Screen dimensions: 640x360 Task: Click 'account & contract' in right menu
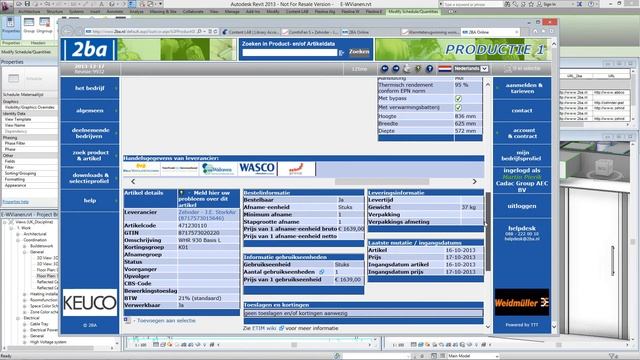click(x=522, y=133)
